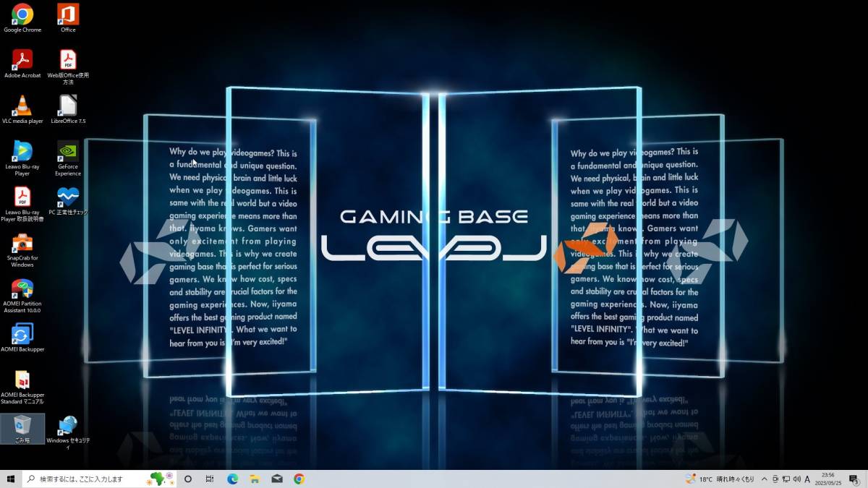Viewport: 868px width, 488px height.
Task: Launch Microsoft Edge from the taskbar
Action: 233,479
